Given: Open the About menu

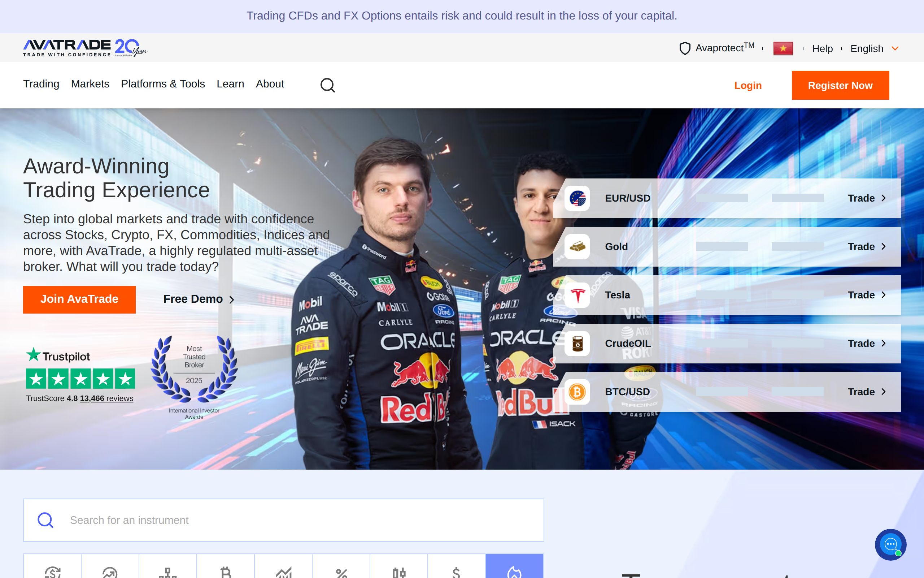Looking at the screenshot, I should click(270, 84).
